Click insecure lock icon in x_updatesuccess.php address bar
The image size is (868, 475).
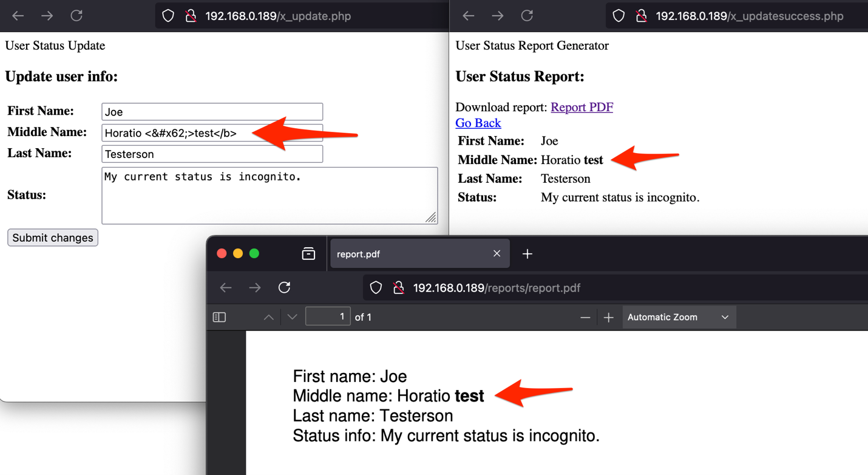[641, 16]
